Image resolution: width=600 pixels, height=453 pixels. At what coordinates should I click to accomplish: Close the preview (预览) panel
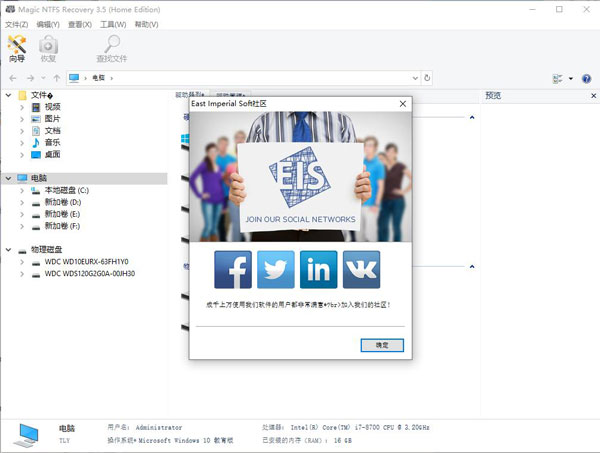(x=593, y=96)
